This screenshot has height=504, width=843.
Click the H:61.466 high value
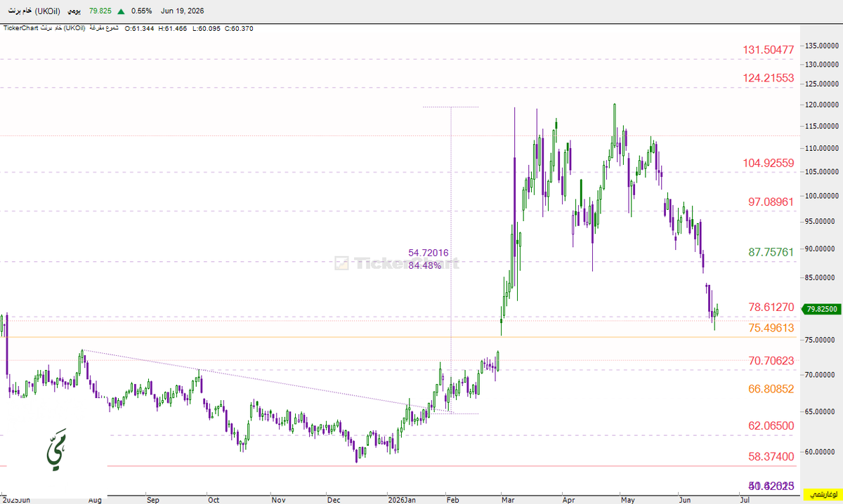click(172, 28)
